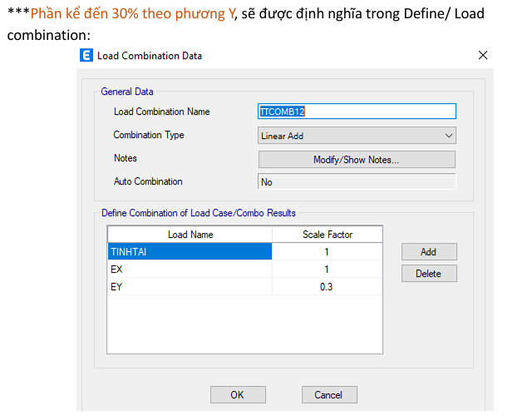Select the scale factor cell for TINHTAI
Image resolution: width=512 pixels, height=420 pixels.
tap(327, 252)
